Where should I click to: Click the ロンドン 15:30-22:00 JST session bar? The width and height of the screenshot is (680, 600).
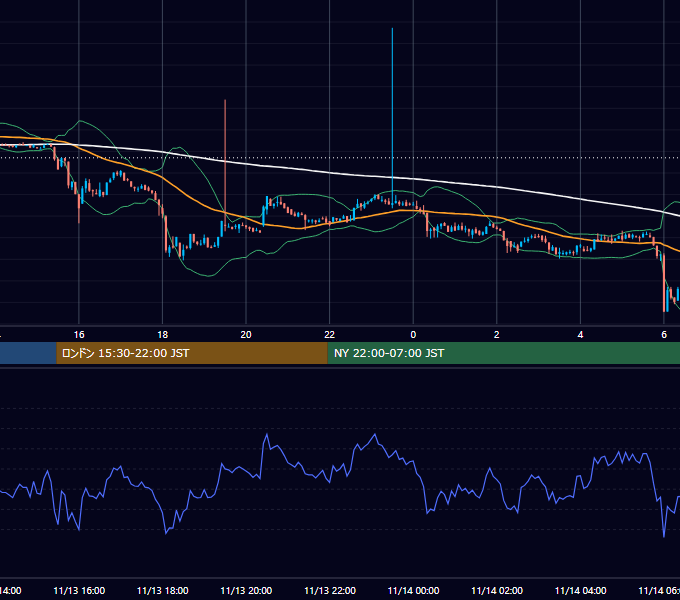[x=192, y=353]
